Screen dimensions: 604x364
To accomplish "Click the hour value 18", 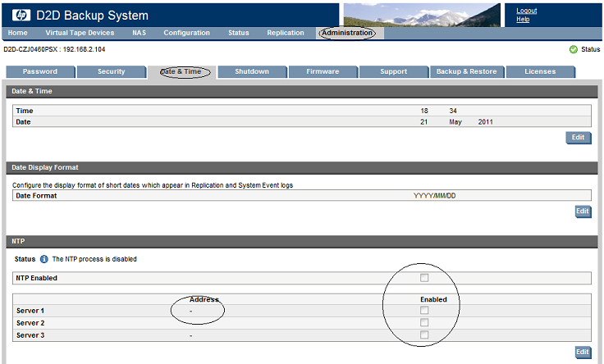I will coord(424,111).
